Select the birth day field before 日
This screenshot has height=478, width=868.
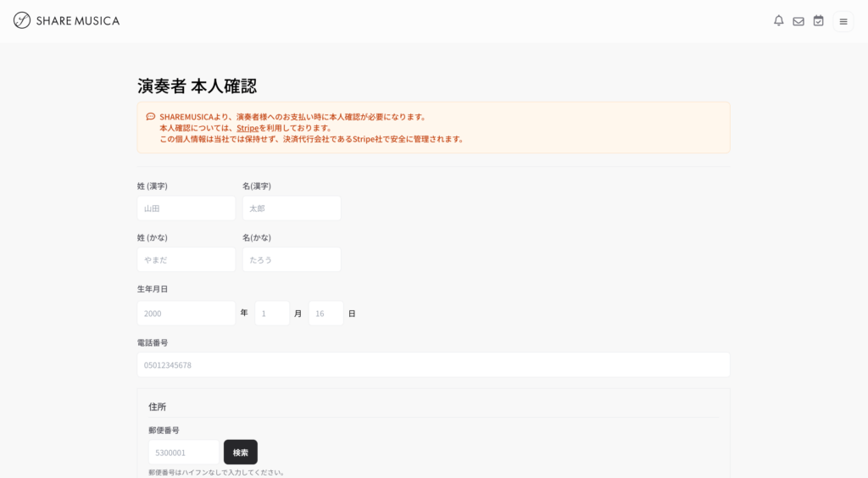(325, 314)
